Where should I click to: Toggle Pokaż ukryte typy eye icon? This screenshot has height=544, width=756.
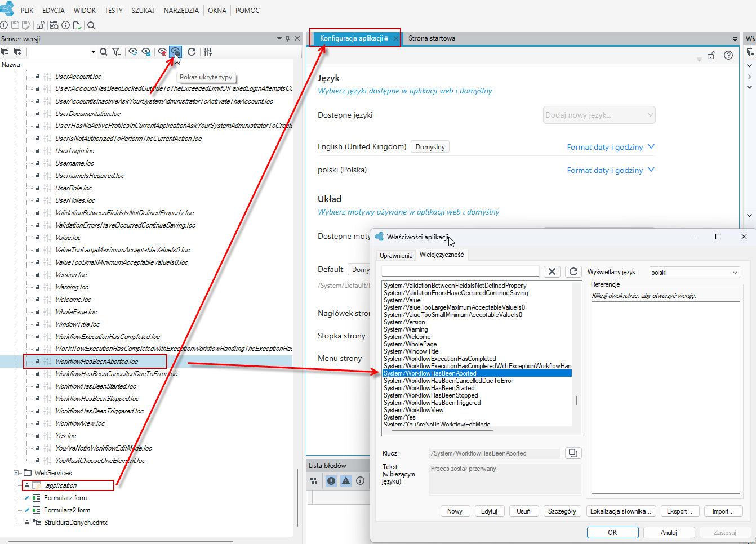click(175, 52)
